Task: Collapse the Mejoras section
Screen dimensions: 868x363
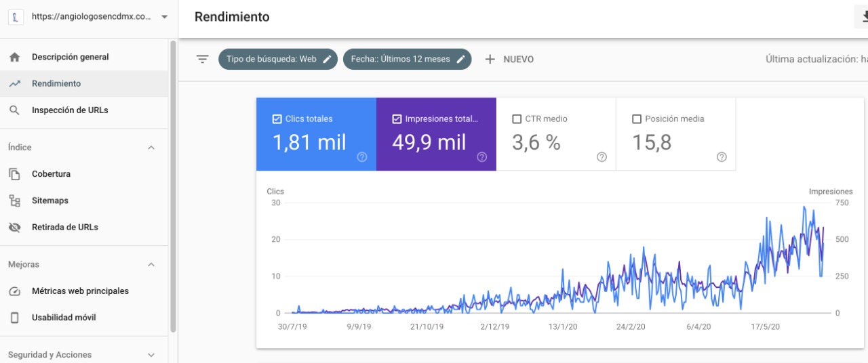Action: (151, 265)
